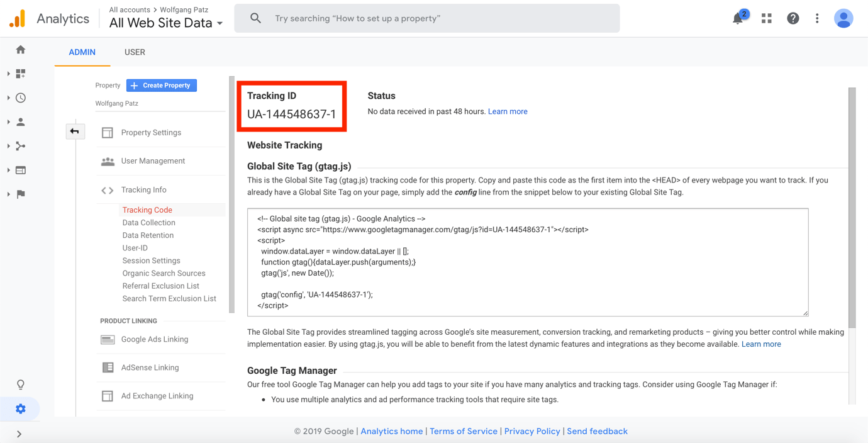
Task: Switch to the USER tab
Action: click(135, 52)
